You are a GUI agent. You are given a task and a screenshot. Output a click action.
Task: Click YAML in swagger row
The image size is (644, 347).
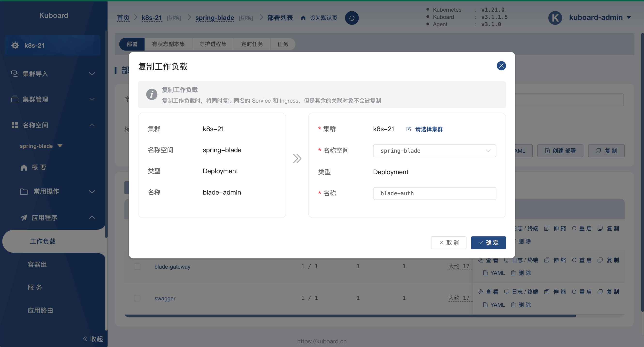pyautogui.click(x=494, y=305)
